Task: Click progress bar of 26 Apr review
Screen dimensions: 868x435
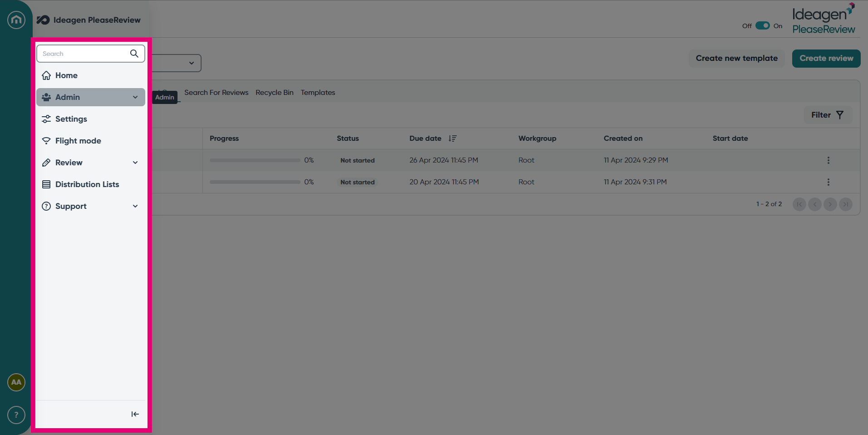Action: tap(255, 160)
